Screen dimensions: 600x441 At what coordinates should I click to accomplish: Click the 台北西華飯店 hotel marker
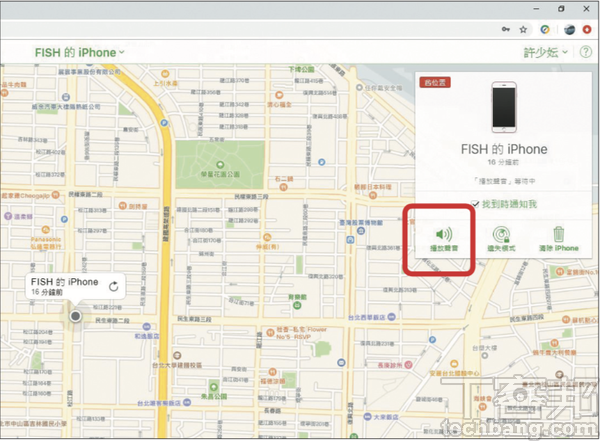[391, 317]
